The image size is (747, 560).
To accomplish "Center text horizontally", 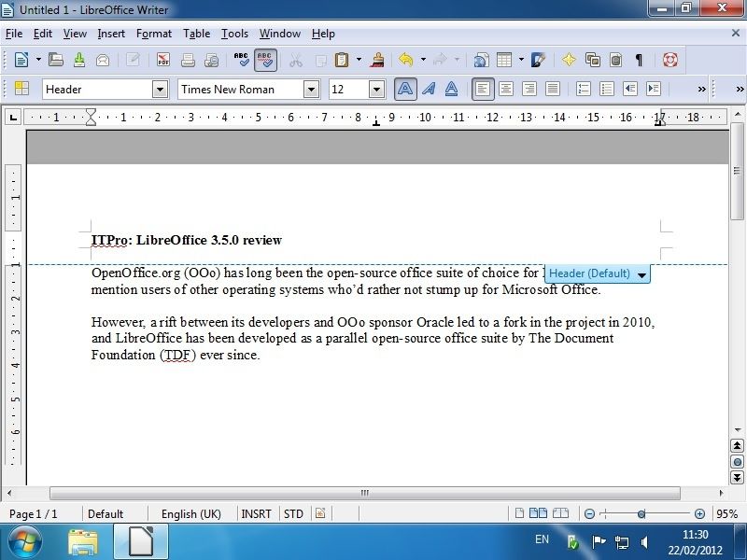I will point(506,89).
